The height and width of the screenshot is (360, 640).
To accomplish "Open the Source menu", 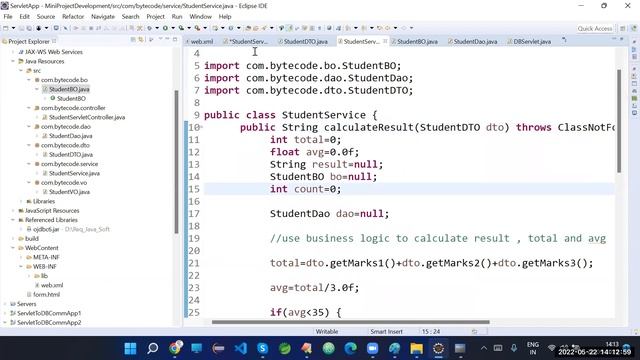I will [46, 16].
